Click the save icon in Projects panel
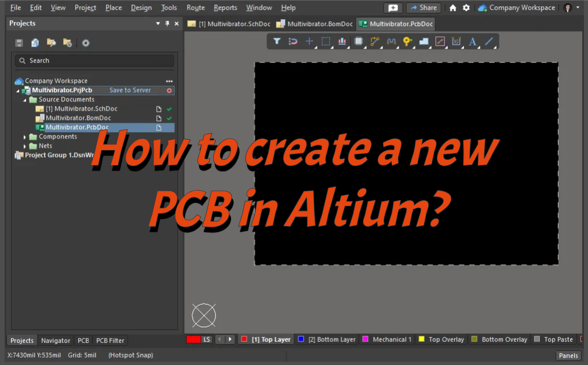The image size is (588, 365). coord(19,43)
